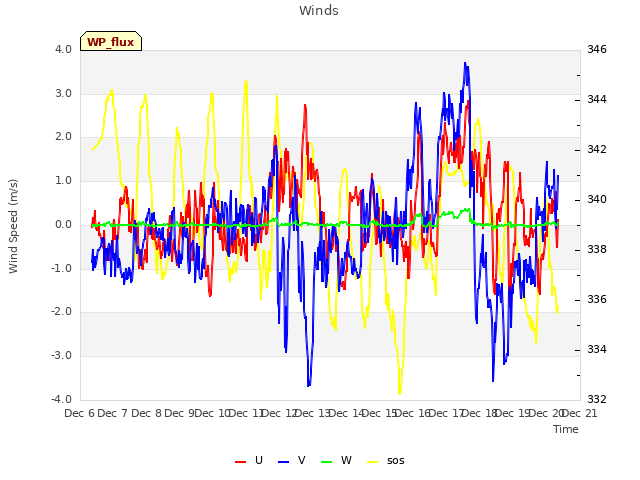Click the 344 right axis value
Screen dimensions: 640x480
click(597, 99)
